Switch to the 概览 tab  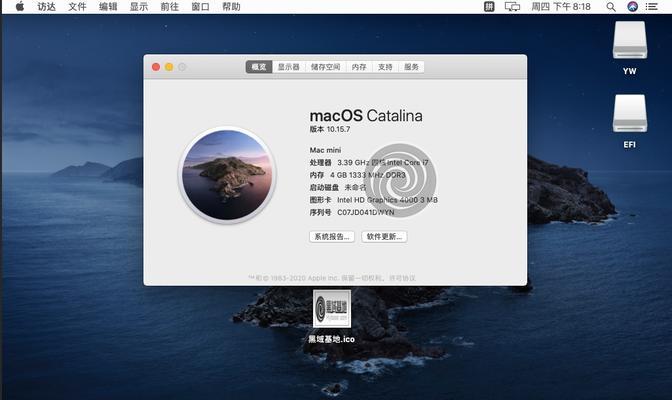point(259,67)
